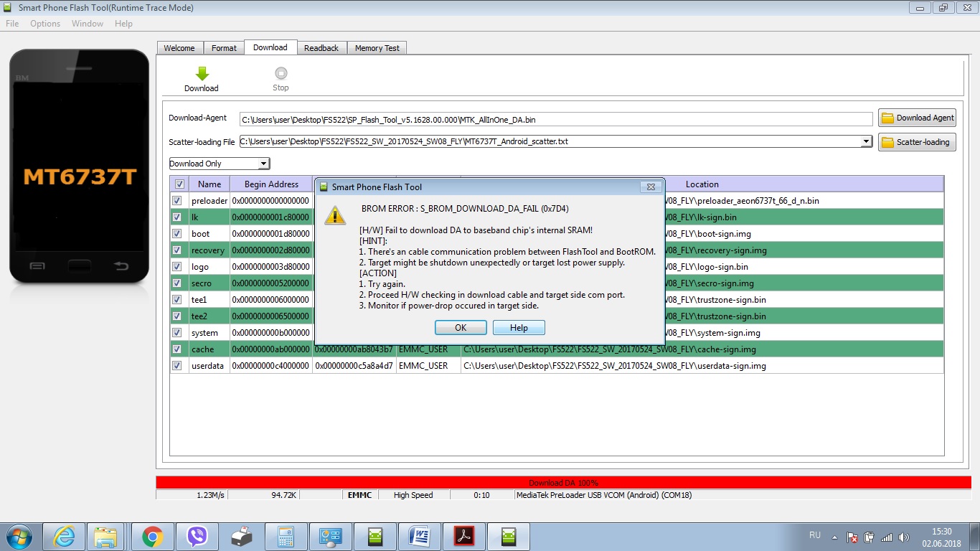Click the green Download arrow icon
Screen dimensions: 980x551
pos(202,74)
